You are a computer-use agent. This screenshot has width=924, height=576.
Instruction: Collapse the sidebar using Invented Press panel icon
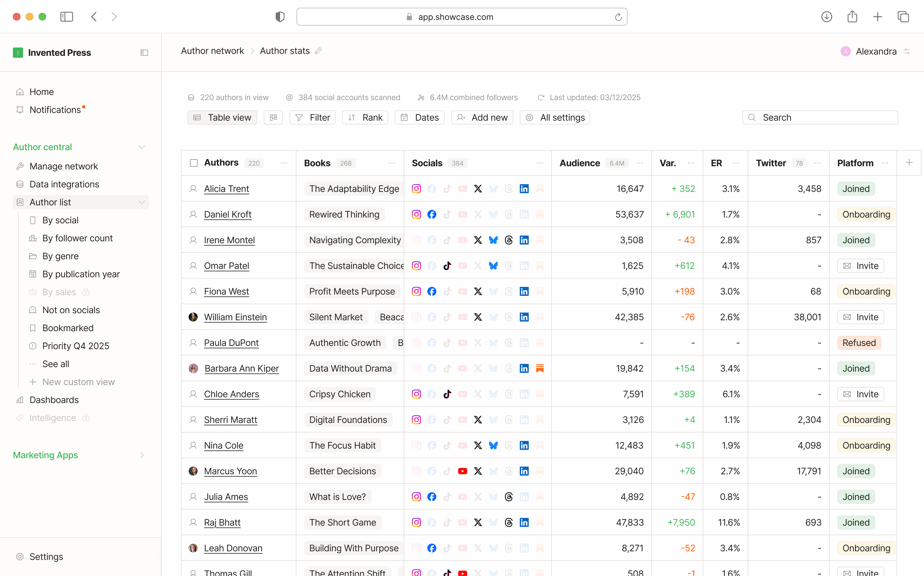(x=144, y=53)
